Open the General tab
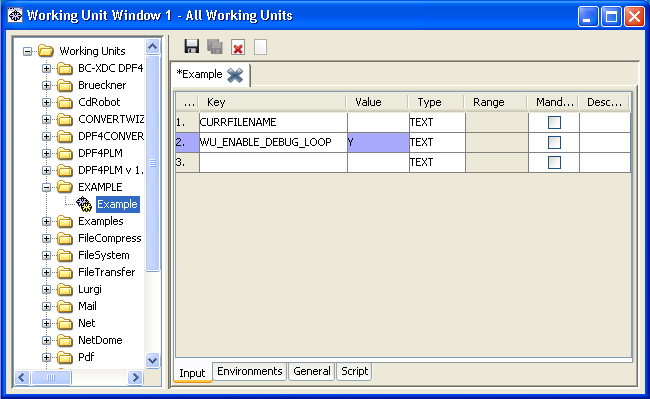The image size is (650, 399). coord(312,371)
